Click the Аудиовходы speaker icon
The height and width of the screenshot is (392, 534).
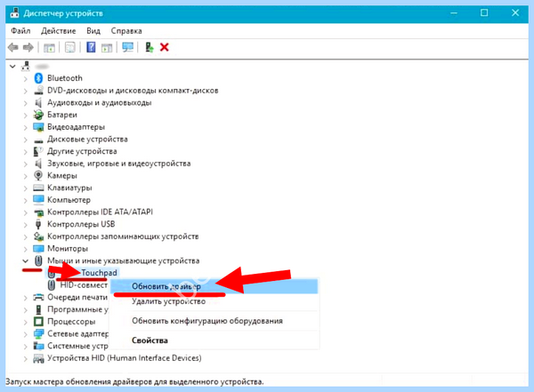click(x=38, y=103)
